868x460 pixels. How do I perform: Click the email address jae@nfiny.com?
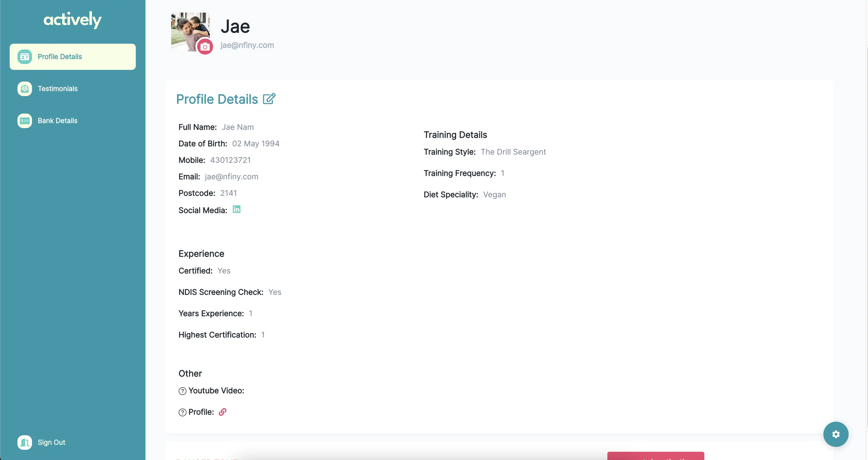click(247, 45)
